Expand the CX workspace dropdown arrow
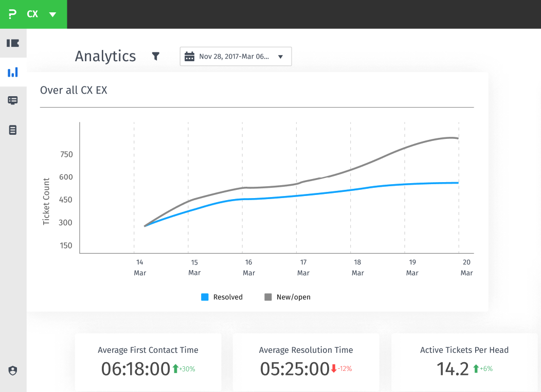 (52, 14)
